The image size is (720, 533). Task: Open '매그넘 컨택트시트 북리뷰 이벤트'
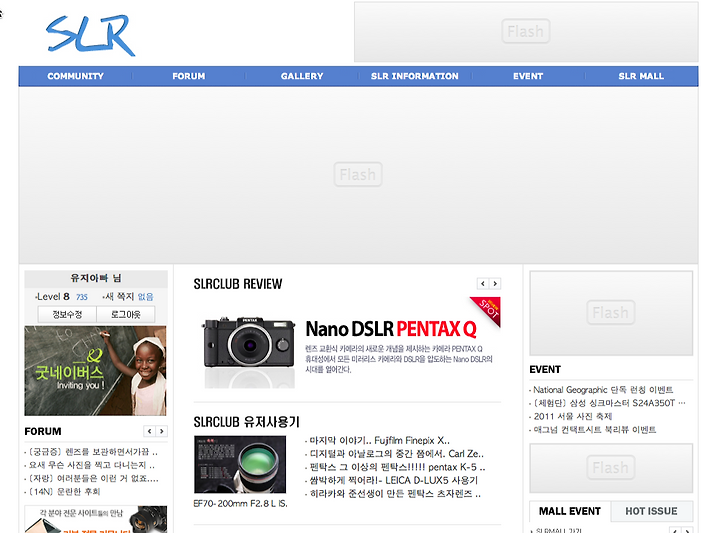tap(593, 430)
